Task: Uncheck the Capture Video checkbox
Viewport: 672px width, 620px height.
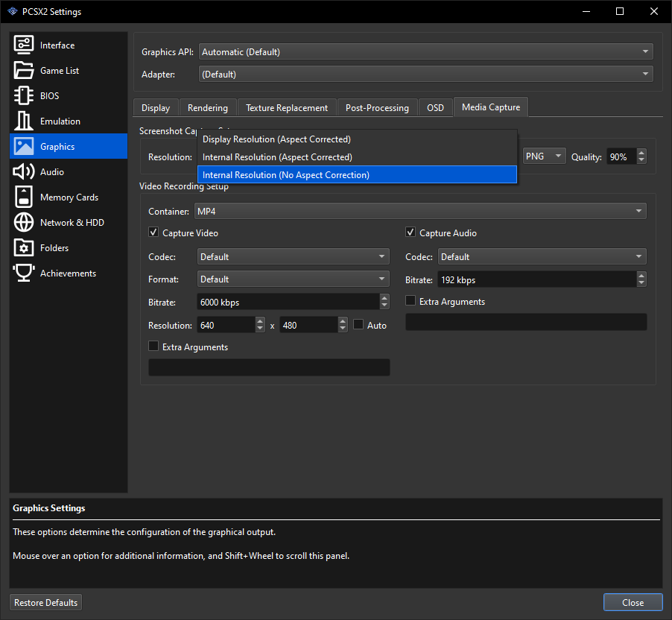Action: [x=153, y=232]
